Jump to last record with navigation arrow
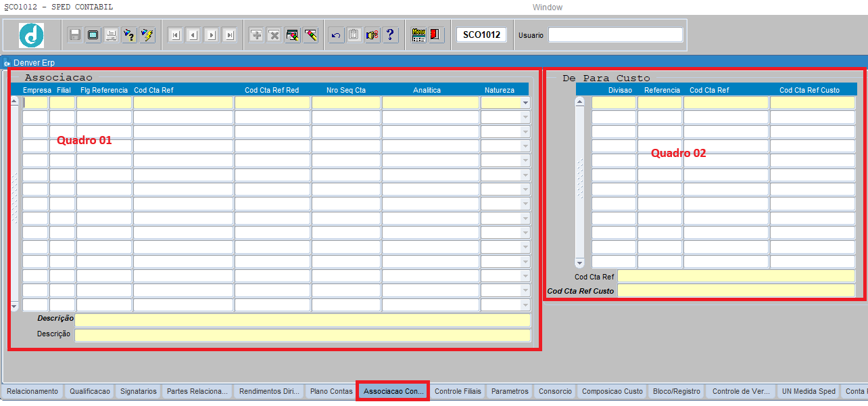The width and height of the screenshot is (868, 406). coord(229,35)
